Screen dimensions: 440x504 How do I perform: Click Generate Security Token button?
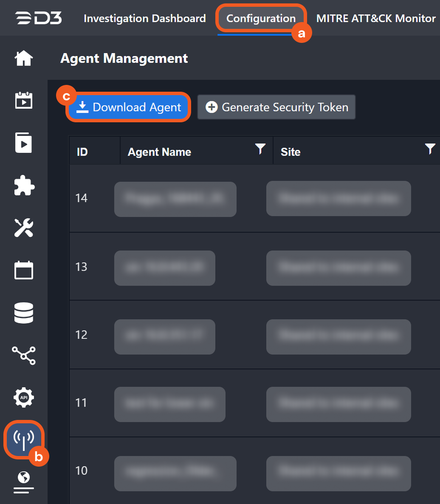coord(276,107)
